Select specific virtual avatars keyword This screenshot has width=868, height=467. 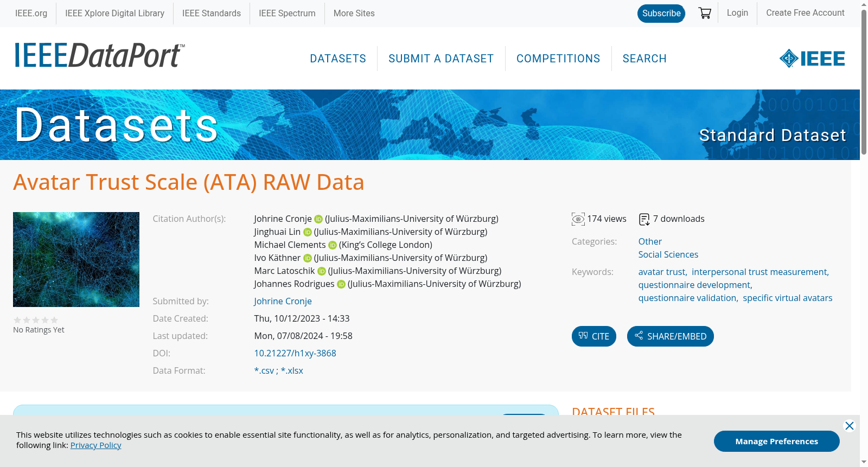coord(788,298)
